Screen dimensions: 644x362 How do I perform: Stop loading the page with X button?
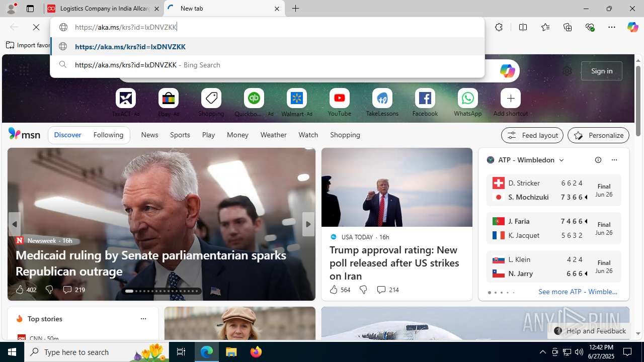36,27
